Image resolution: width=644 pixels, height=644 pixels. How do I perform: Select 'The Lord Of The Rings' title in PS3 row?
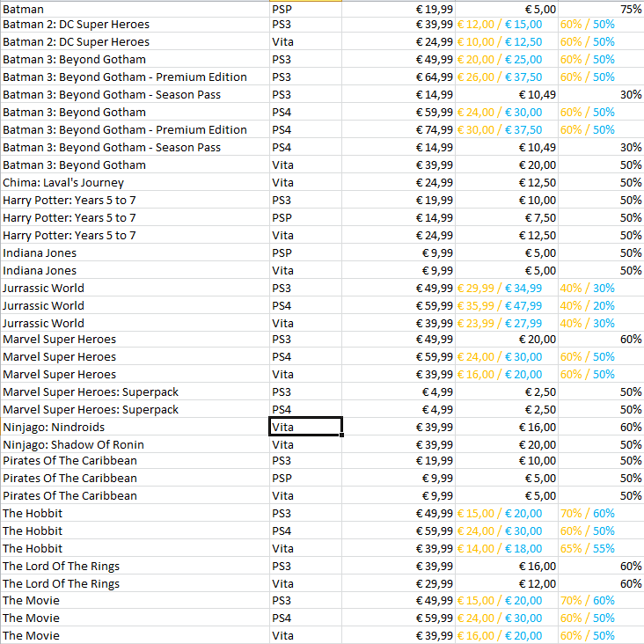135,566
